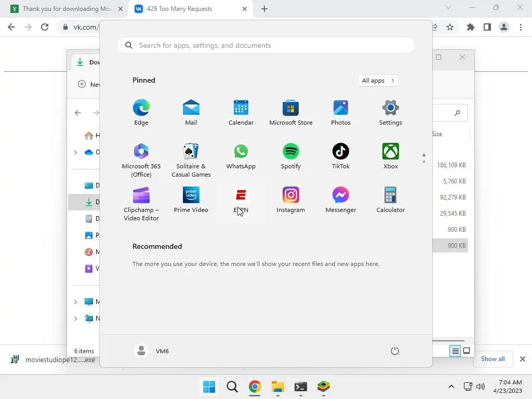The height and width of the screenshot is (399, 532).
Task: Open downloaded moviestudiope12 exe file
Action: point(53,360)
